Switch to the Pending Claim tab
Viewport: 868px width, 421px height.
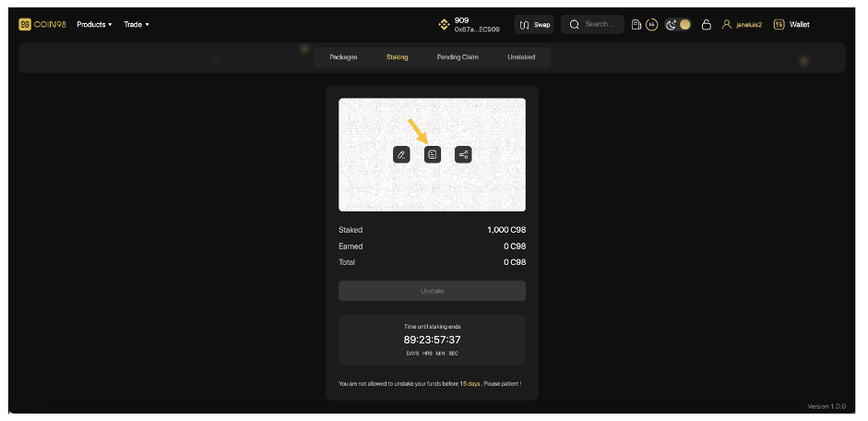[458, 57]
